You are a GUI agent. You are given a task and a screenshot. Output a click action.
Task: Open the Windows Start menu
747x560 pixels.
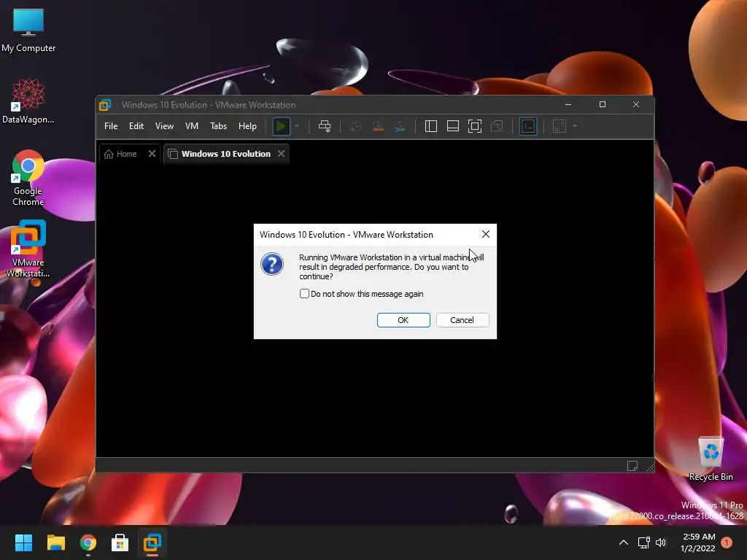pos(23,542)
